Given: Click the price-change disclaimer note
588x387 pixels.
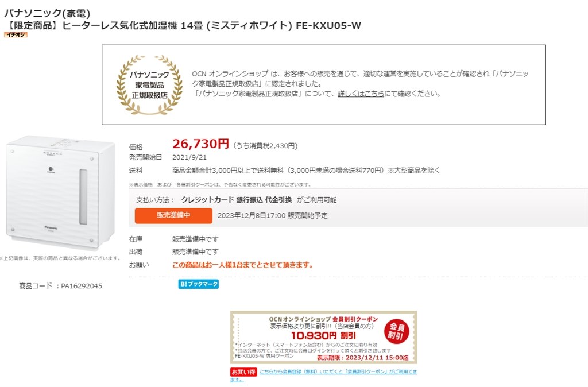Looking at the screenshot, I should [220, 184].
